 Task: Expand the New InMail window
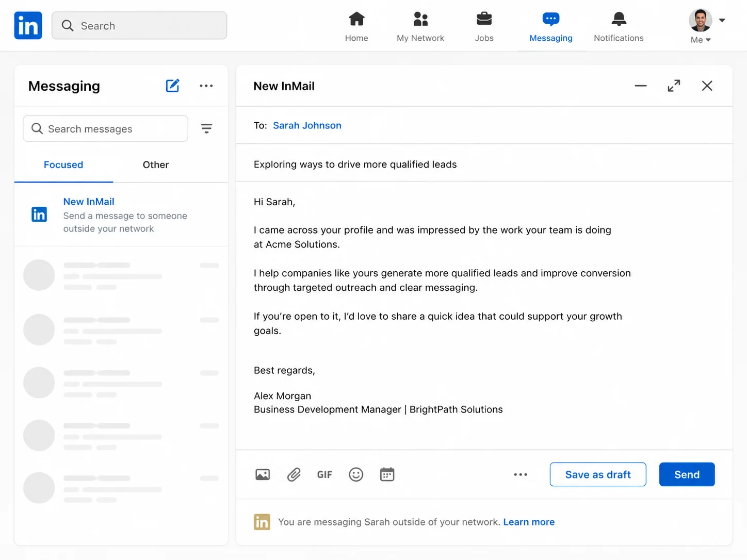click(x=674, y=86)
